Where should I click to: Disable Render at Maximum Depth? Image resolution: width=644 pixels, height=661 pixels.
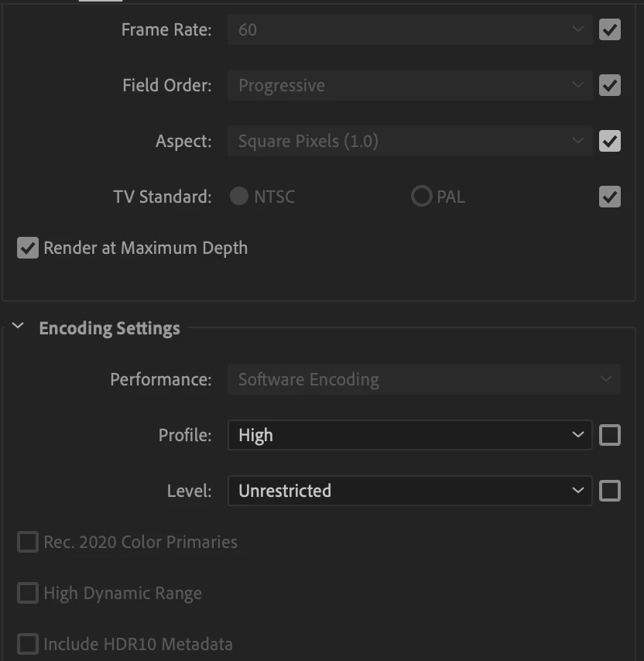pos(28,248)
